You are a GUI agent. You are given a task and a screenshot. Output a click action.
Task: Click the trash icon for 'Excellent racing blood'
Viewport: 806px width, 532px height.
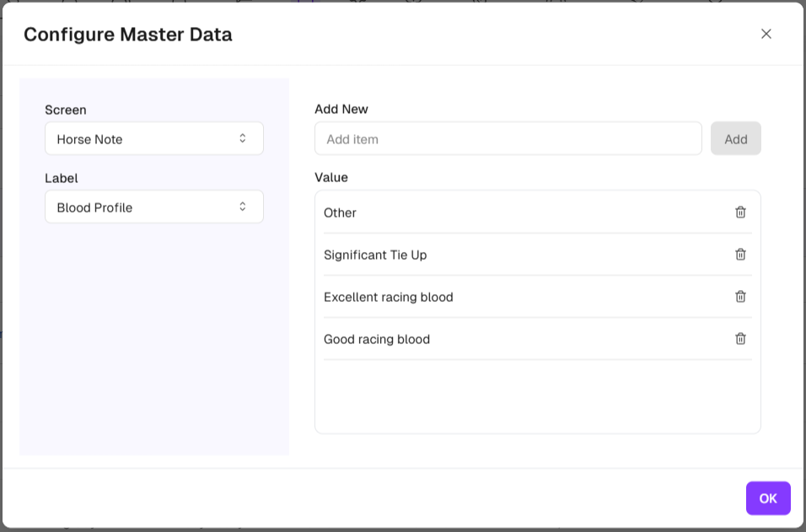coord(740,297)
